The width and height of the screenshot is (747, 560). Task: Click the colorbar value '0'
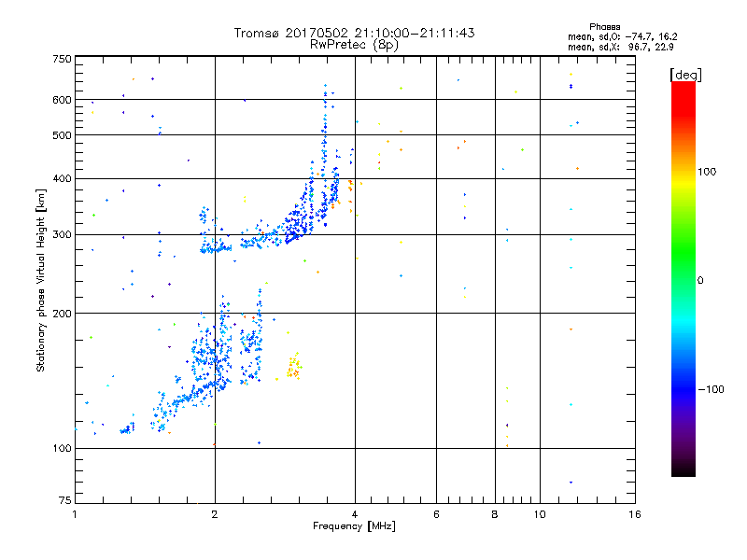699,281
